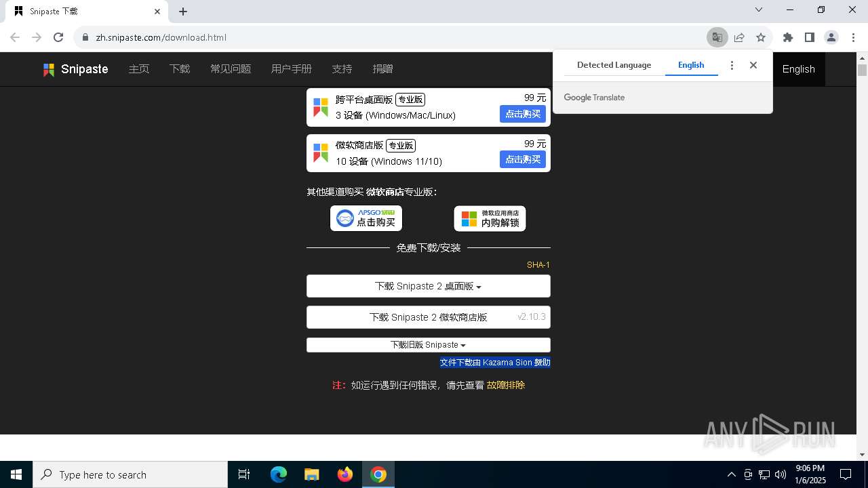Screen dimensions: 868x488
Task: Open the 支持 support page
Action: pyautogui.click(x=342, y=69)
